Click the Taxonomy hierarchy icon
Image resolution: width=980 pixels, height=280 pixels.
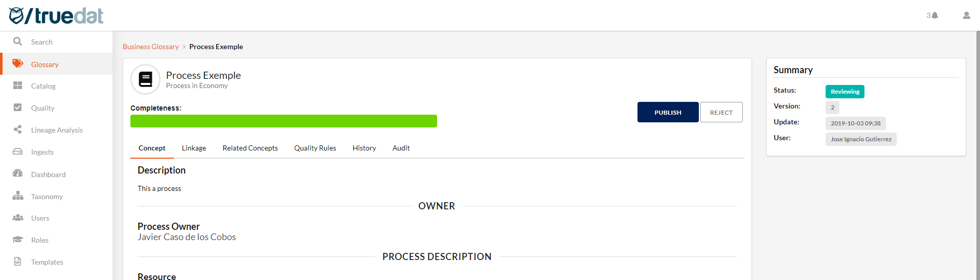pyautogui.click(x=18, y=196)
